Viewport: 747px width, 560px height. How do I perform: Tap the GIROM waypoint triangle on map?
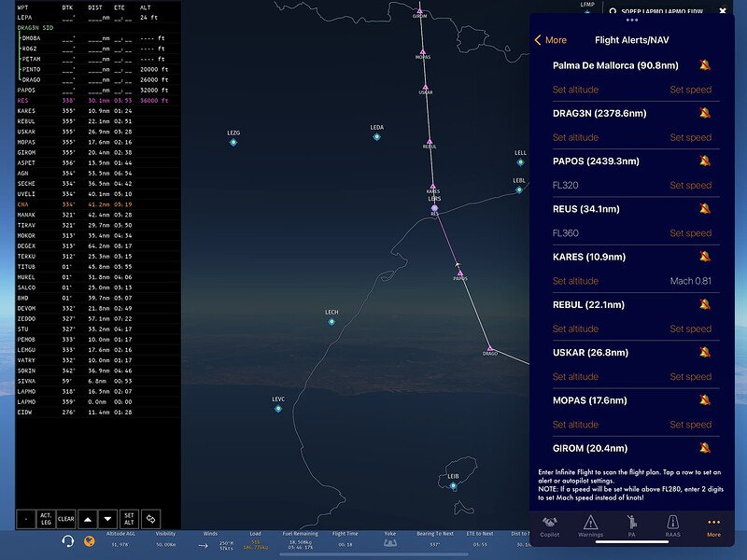419,10
